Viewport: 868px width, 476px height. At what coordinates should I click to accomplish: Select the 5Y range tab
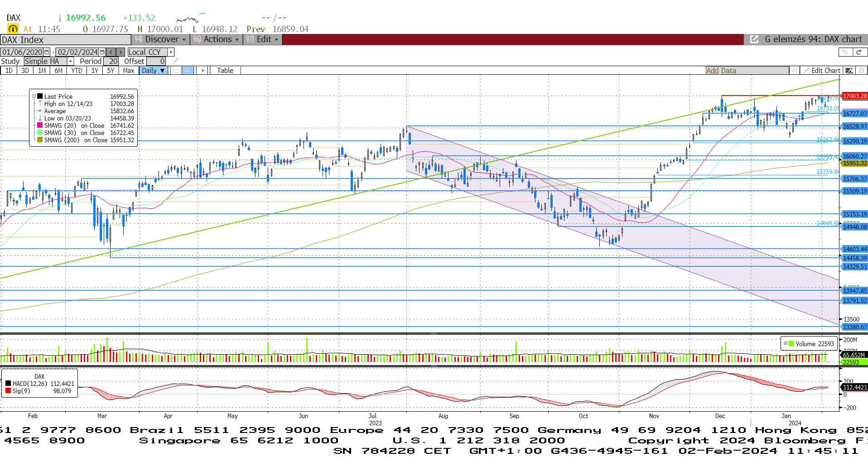click(x=111, y=70)
